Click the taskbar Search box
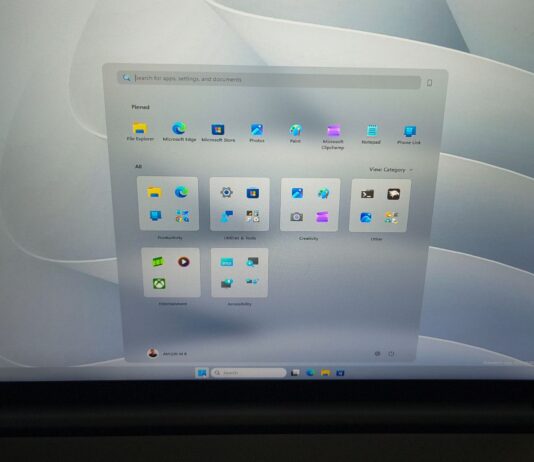The height and width of the screenshot is (462, 534). (249, 373)
